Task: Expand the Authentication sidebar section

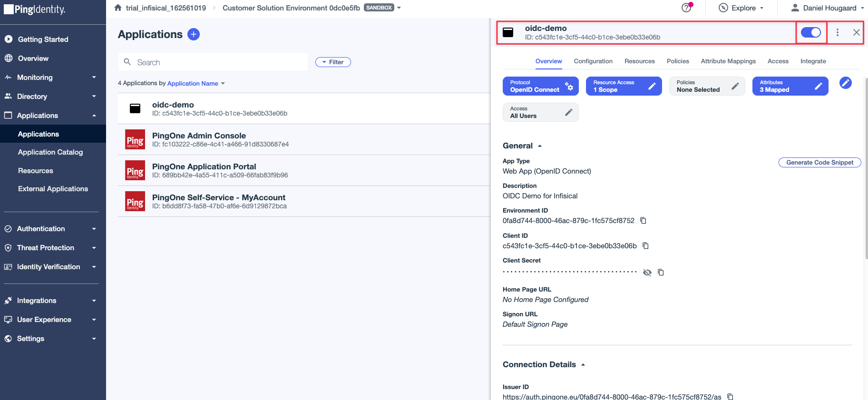Action: pyautogui.click(x=53, y=229)
